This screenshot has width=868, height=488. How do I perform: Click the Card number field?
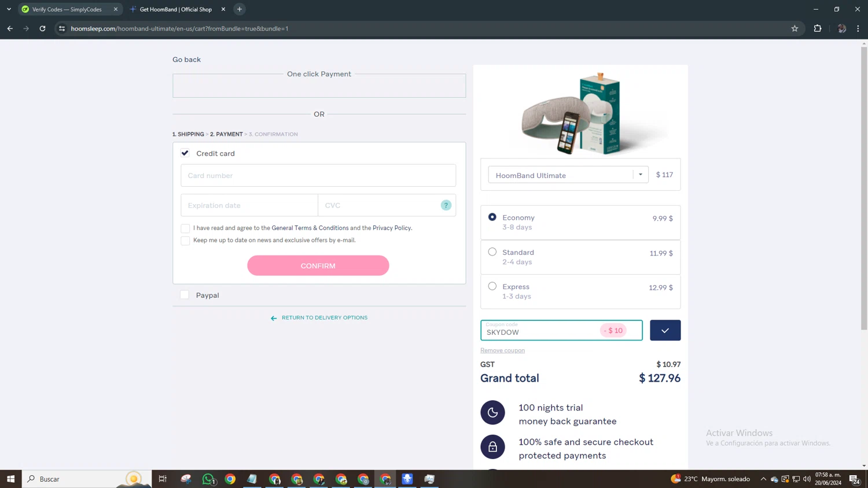pyautogui.click(x=318, y=175)
